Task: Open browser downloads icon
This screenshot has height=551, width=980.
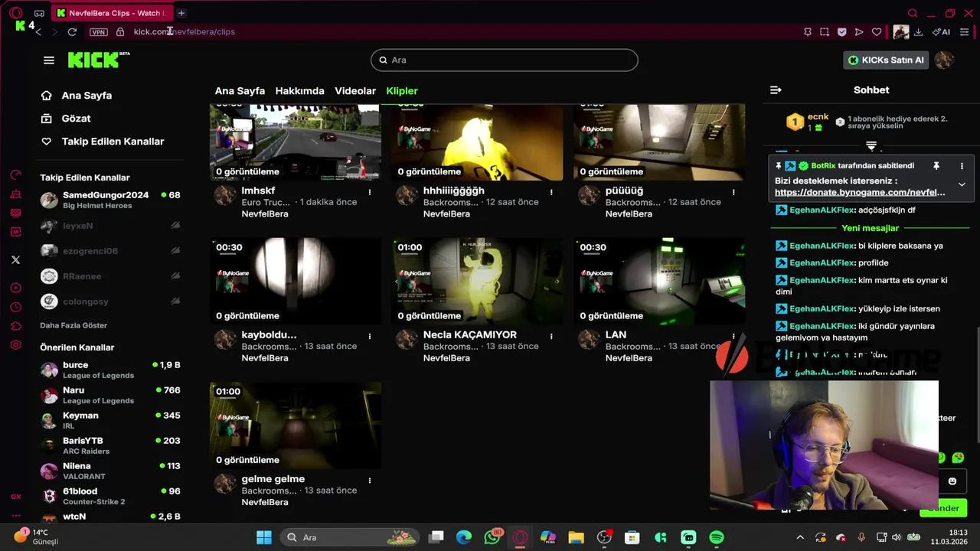Action: tap(918, 32)
